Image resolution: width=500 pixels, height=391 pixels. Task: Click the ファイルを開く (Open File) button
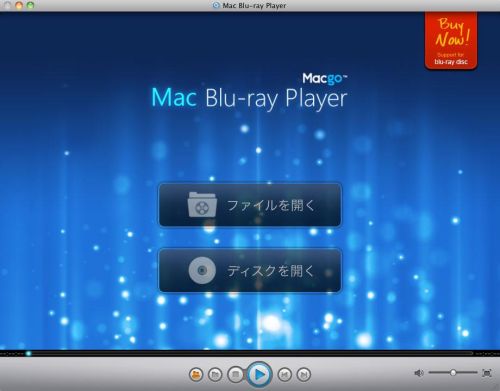(250, 205)
